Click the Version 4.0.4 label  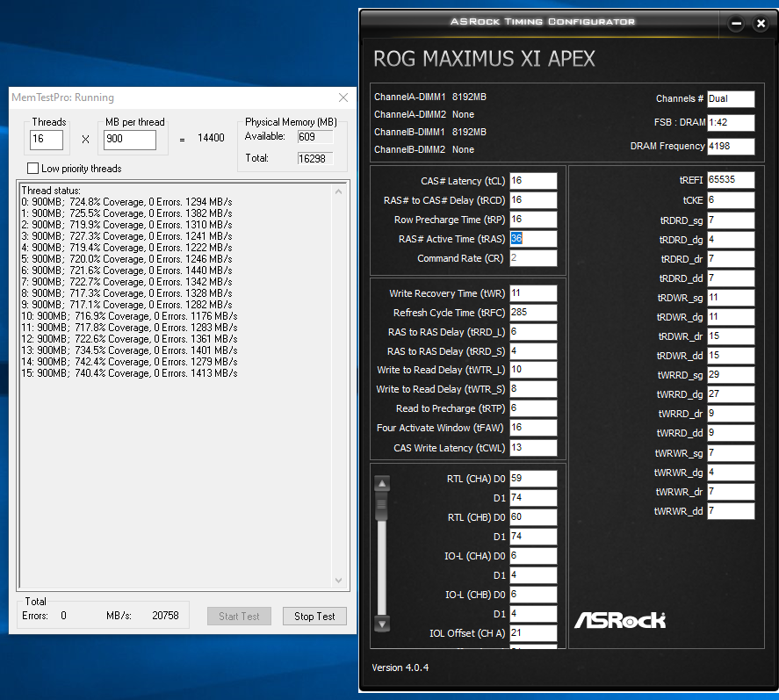(400, 668)
